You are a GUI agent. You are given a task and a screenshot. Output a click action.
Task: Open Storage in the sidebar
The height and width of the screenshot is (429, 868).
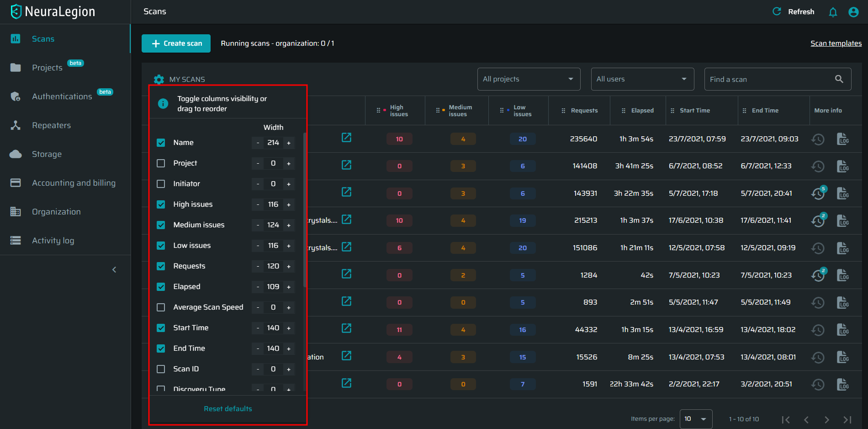tap(65, 154)
